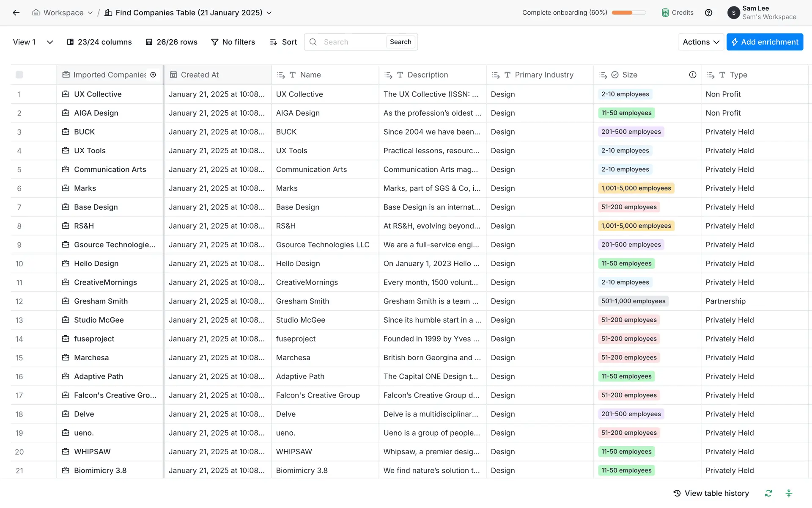
Task: Toggle the select all rows checkbox
Action: (19, 75)
